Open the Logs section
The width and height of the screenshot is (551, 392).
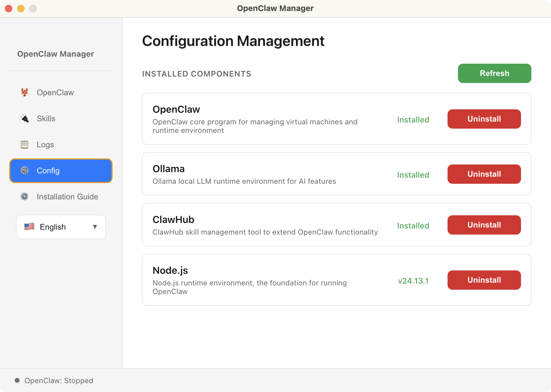[45, 144]
